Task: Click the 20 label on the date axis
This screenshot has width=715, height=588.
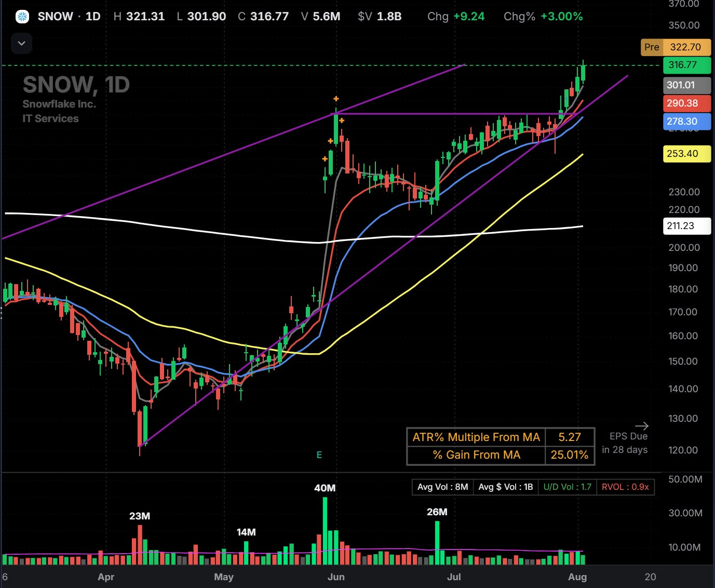Action: [x=650, y=577]
